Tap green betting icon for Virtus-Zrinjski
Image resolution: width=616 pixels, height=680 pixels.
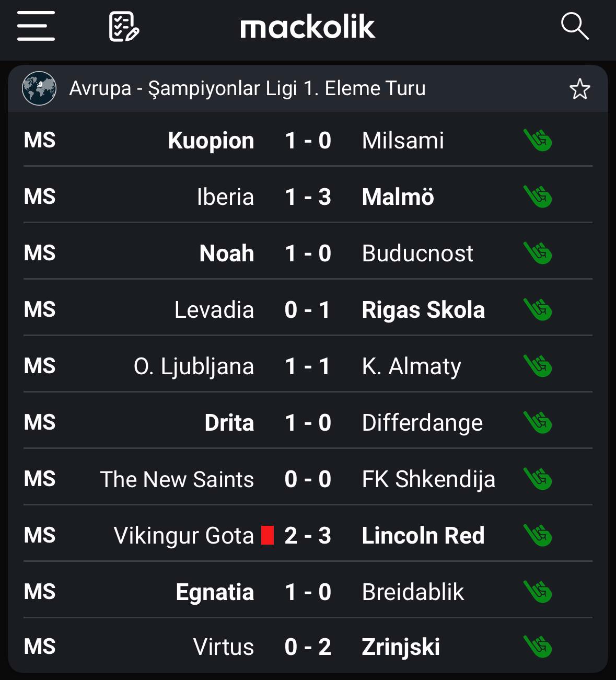coord(538,647)
